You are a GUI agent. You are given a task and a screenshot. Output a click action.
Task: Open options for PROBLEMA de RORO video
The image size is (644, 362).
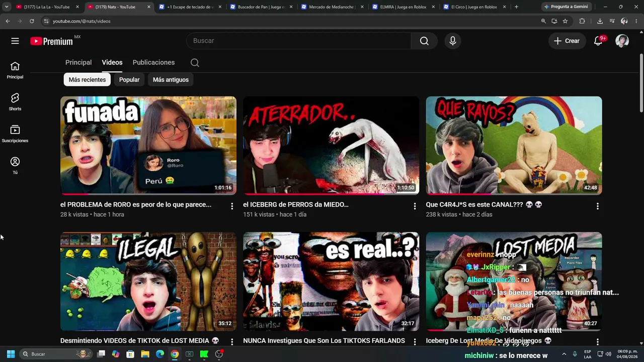coord(232,206)
